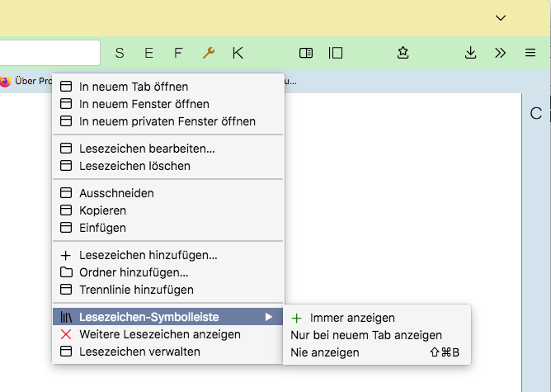
Task: Open the hamburger application menu
Action: [530, 53]
